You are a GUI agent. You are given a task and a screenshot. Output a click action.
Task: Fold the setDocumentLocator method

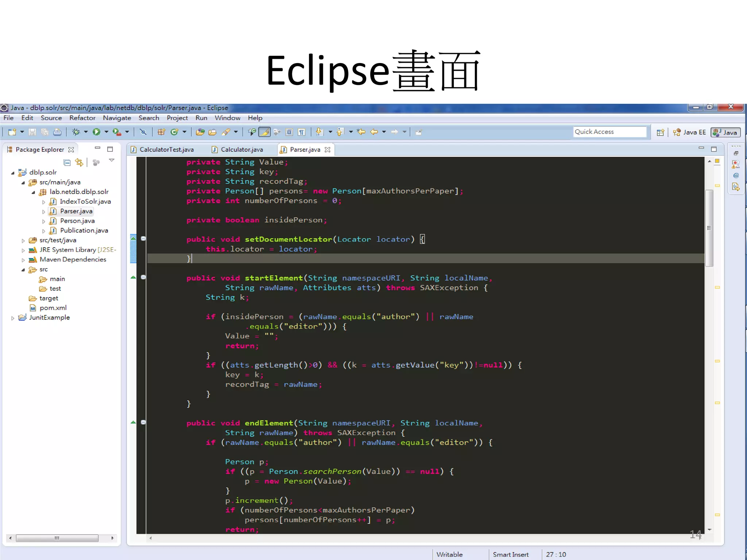point(143,238)
